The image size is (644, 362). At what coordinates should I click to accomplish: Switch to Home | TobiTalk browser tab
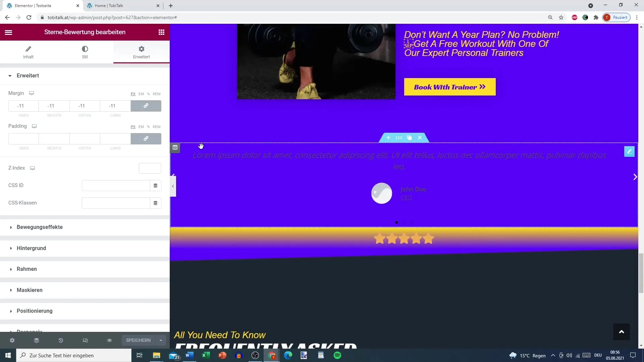(123, 6)
